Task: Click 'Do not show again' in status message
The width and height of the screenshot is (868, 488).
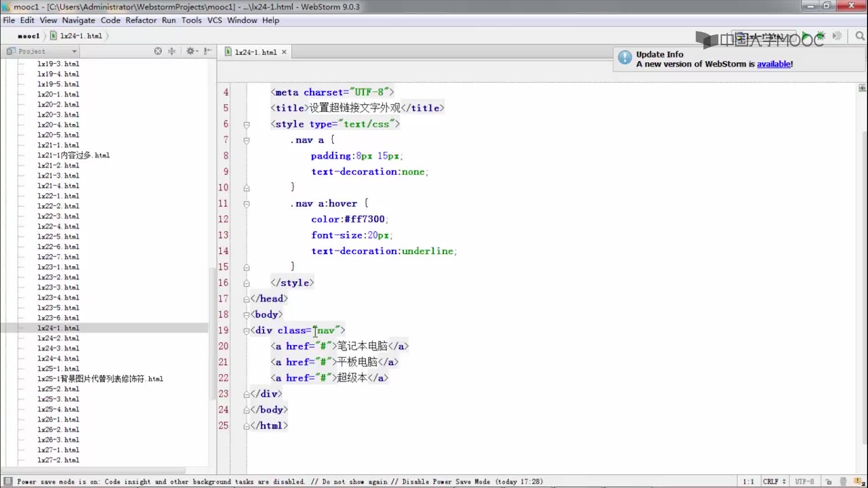Action: point(354,482)
